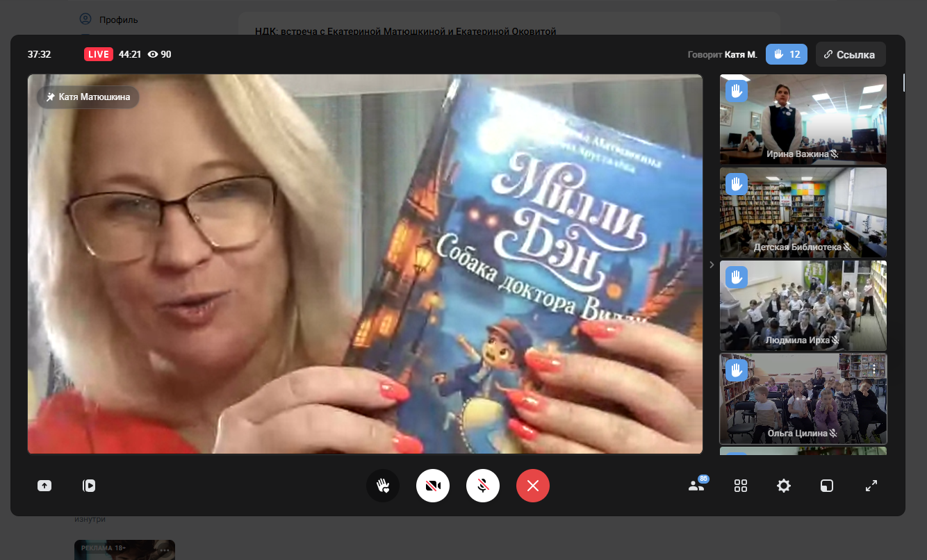Click the Ссылка link button
The height and width of the screenshot is (560, 927).
coord(851,54)
